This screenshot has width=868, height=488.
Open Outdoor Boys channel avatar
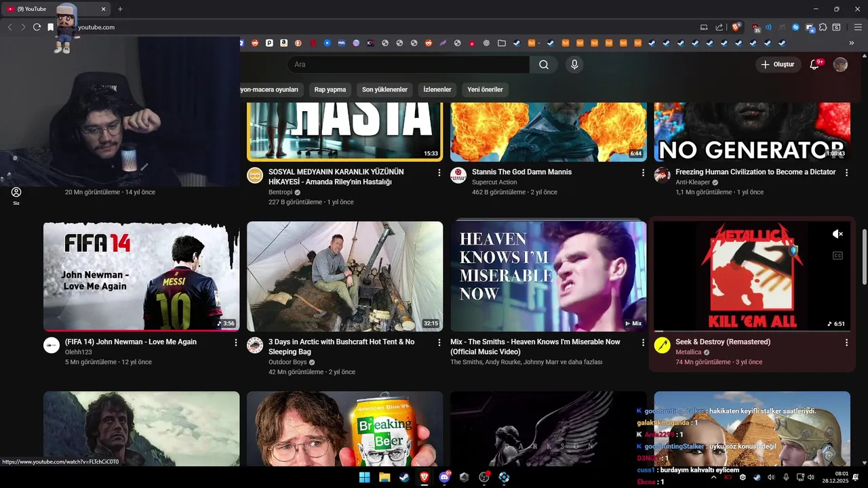pos(255,345)
